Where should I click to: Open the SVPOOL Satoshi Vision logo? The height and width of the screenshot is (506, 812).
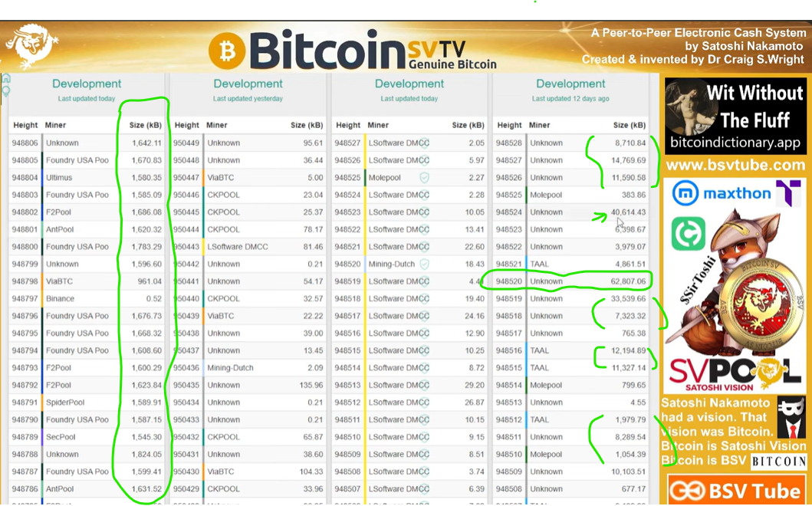[735, 374]
